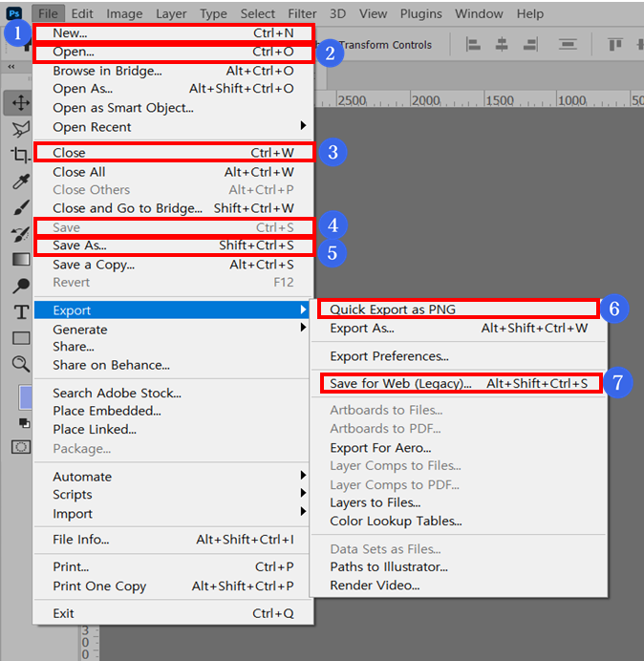Viewport: 644px width, 661px height.
Task: Choose New... from File menu
Action: [x=173, y=32]
